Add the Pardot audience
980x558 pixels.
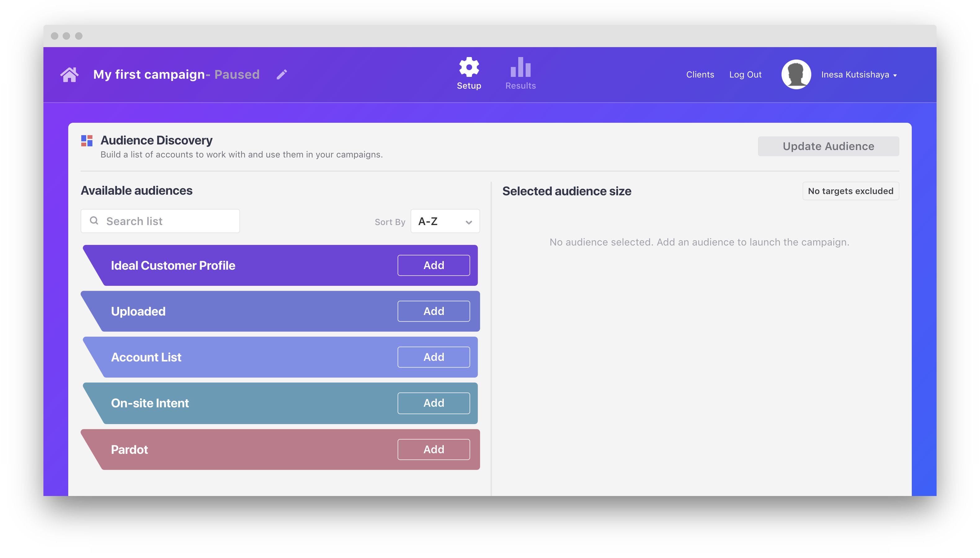tap(433, 449)
